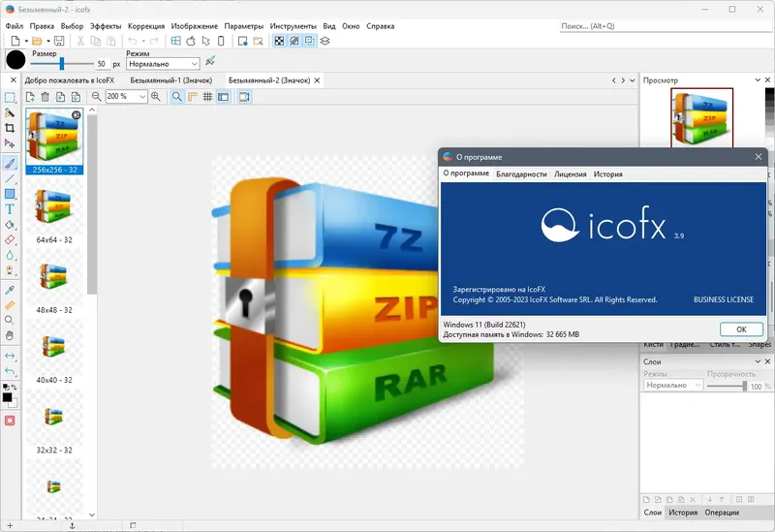
Task: Adjust the brush Размер slider
Action: [x=62, y=63]
